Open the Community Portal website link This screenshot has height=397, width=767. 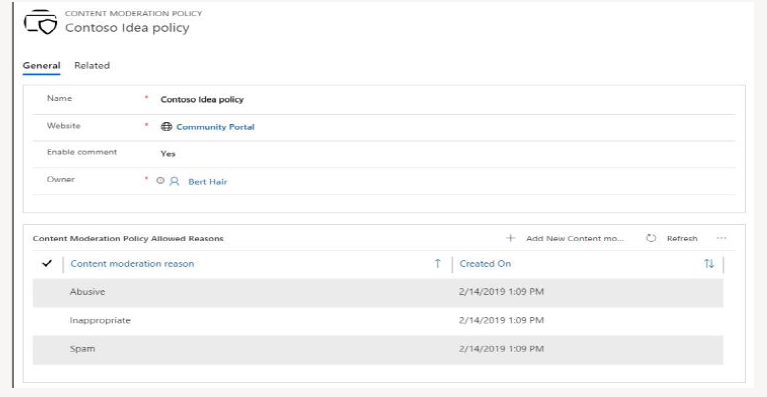215,127
